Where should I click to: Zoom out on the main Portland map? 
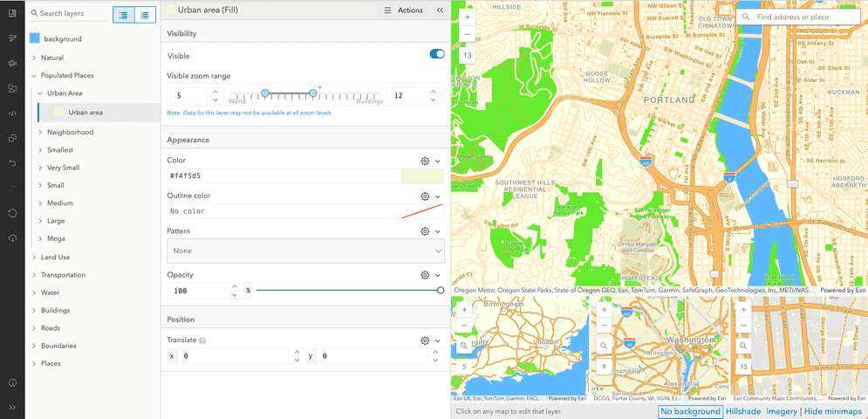[468, 35]
